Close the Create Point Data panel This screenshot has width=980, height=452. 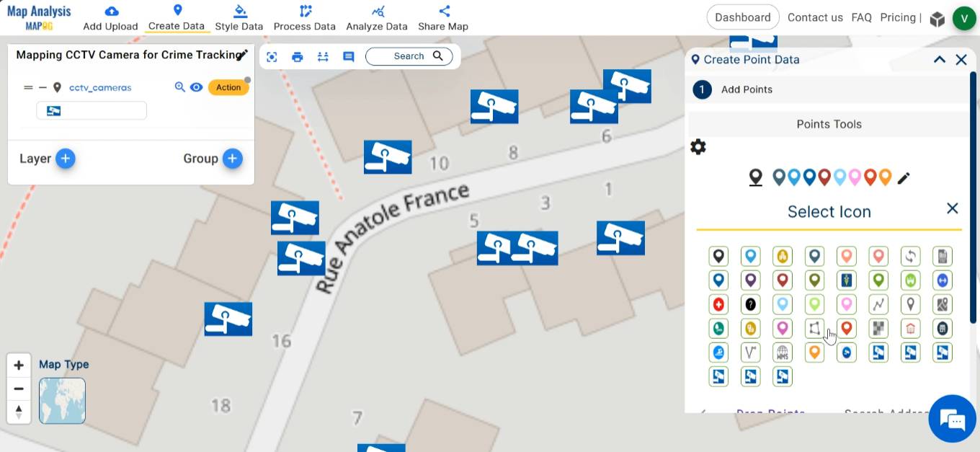tap(961, 60)
